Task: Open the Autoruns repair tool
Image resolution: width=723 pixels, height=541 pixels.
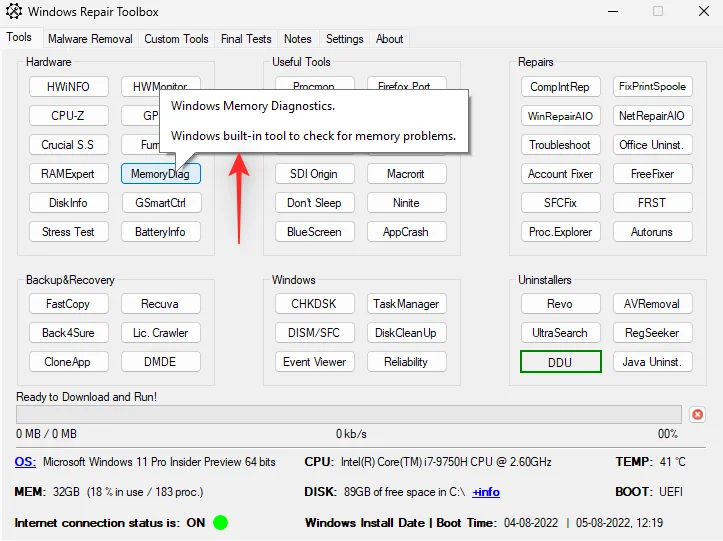Action: (652, 232)
